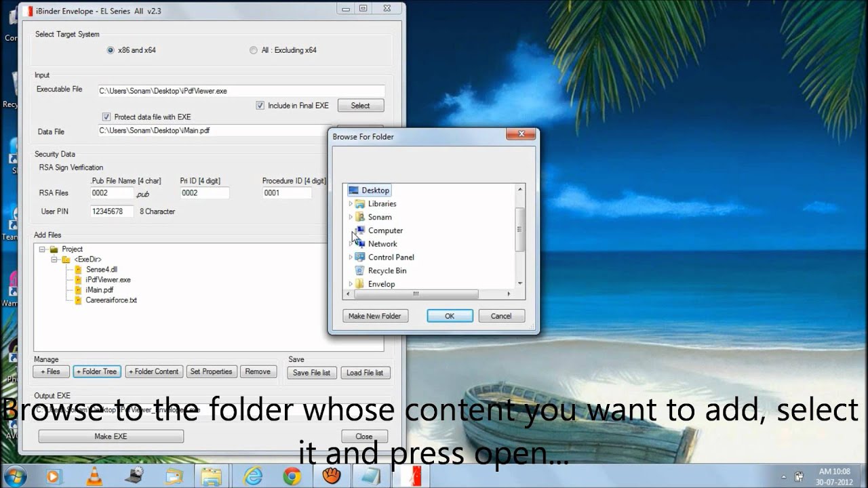Select the Desktop icon in folder tree
868x488 pixels.
click(353, 190)
